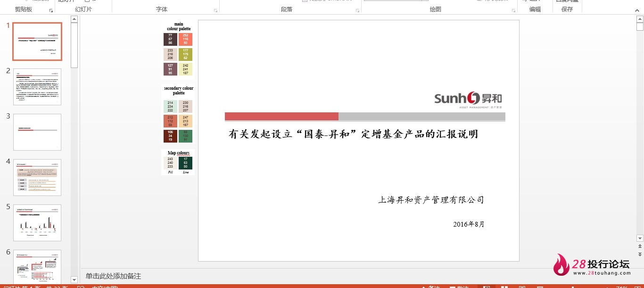Select the 242 241 187 pale yellow swatch
Viewport: 644px width, 288px height.
[x=185, y=69]
